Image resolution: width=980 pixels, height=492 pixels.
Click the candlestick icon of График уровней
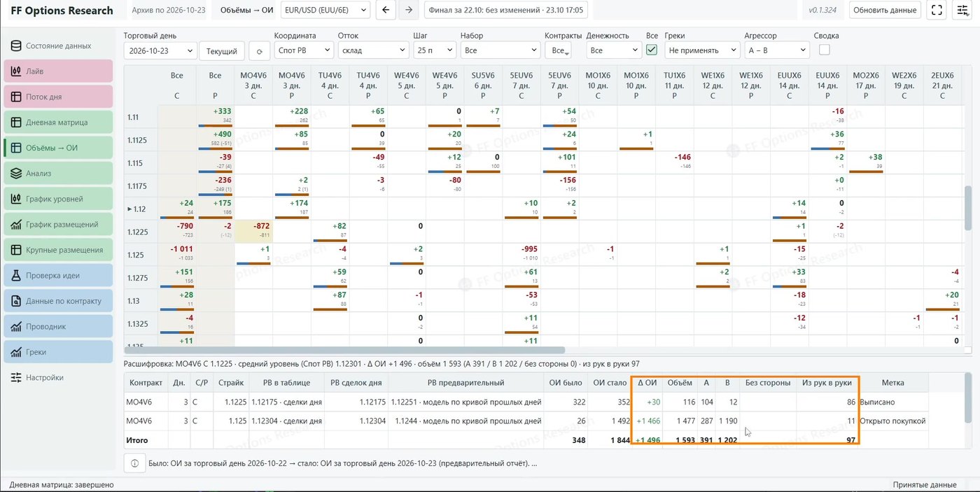coord(15,199)
